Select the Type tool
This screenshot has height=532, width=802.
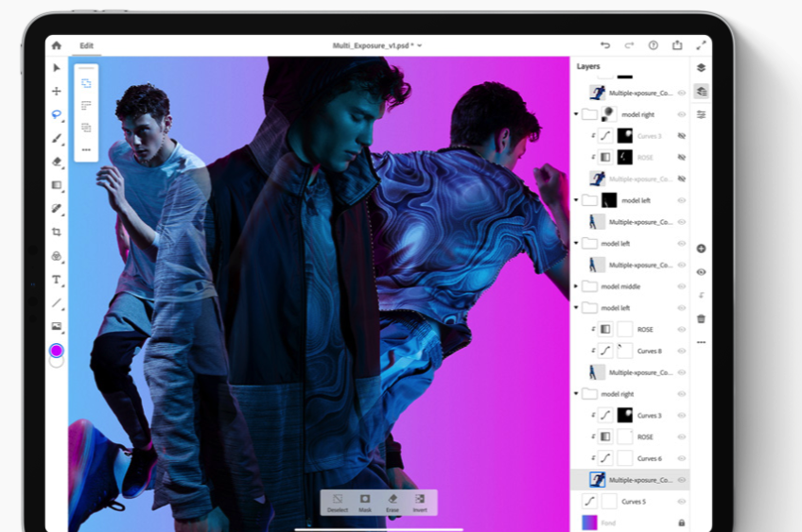tap(56, 280)
